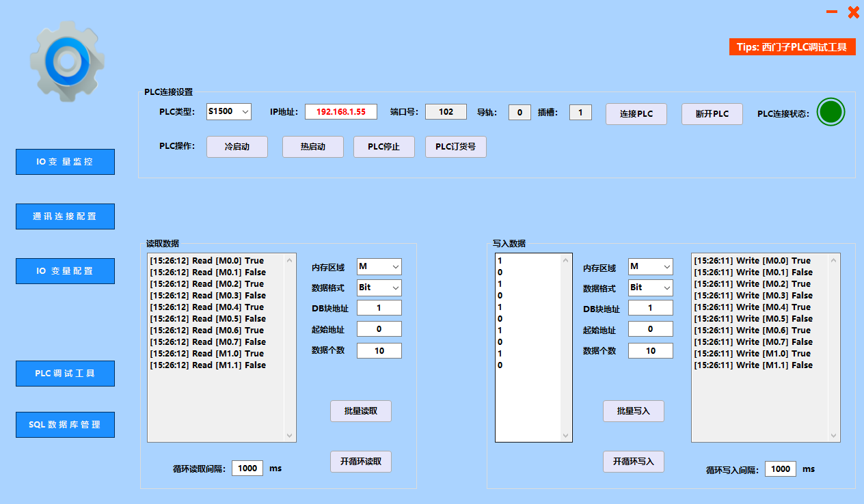Click read log scrollbar down arrow
The image size is (864, 504).
coord(290,436)
